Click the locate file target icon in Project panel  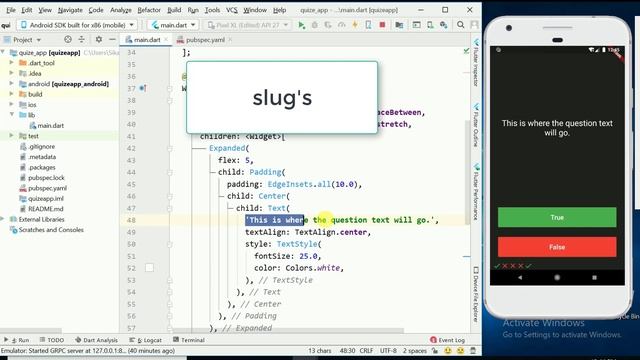pos(68,40)
